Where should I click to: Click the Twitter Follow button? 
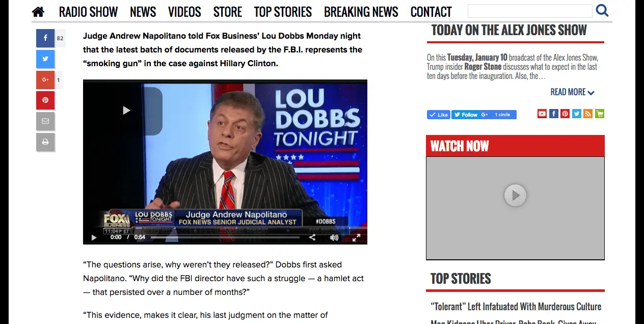coord(465,115)
